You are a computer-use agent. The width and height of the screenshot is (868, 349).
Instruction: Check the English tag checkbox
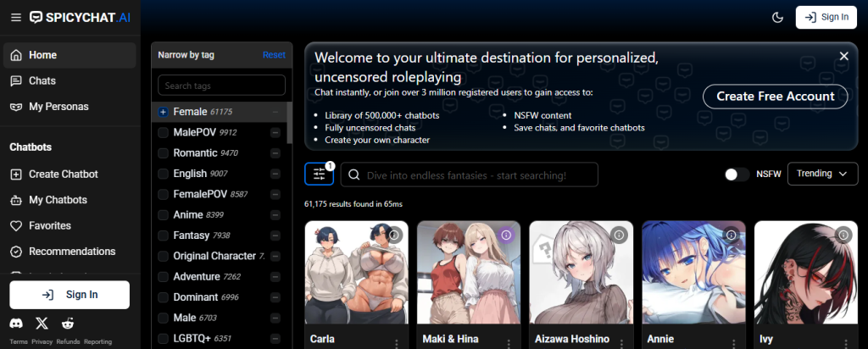pos(163,174)
